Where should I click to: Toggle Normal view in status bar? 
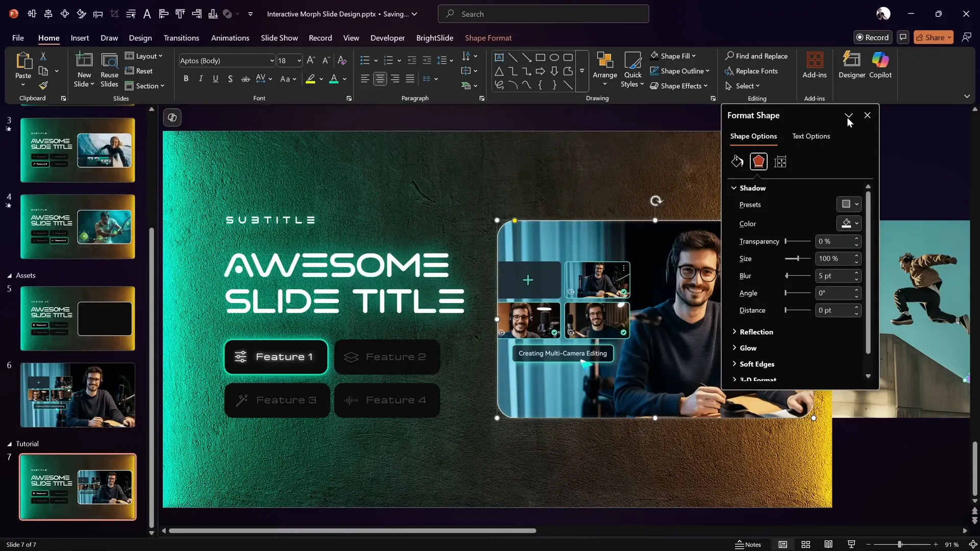point(782,544)
